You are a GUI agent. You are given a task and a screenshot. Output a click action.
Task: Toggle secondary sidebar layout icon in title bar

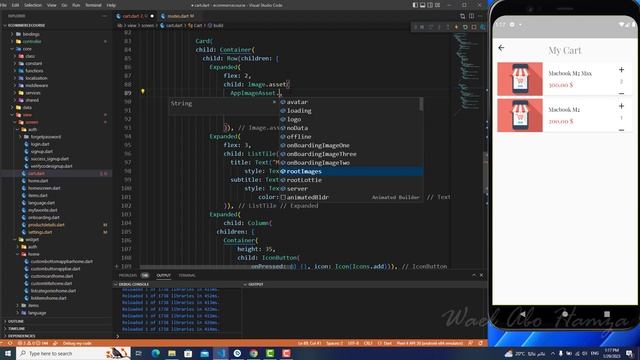click(430, 5)
